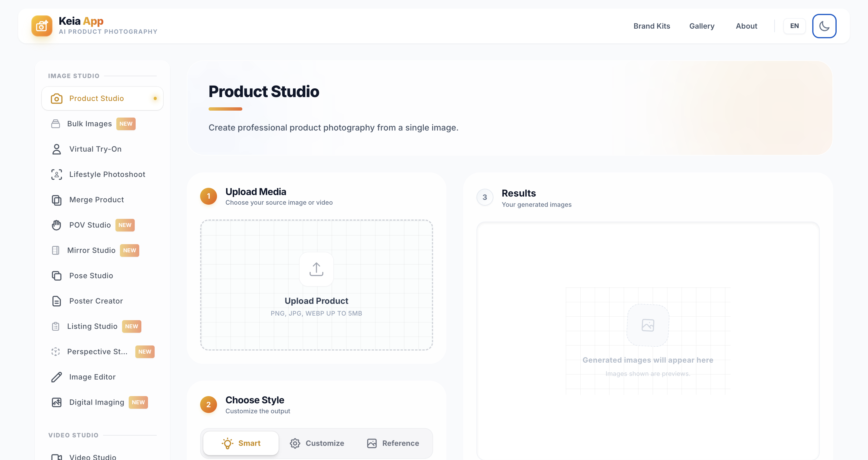Image resolution: width=868 pixels, height=460 pixels.
Task: Open POV Studio from the sidebar
Action: 102,225
